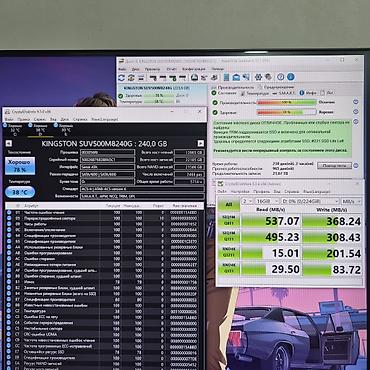Click the Здоровье 78 % bar under KINGSTON disk entry
Viewport: 370px width, 370px height.
160,95
